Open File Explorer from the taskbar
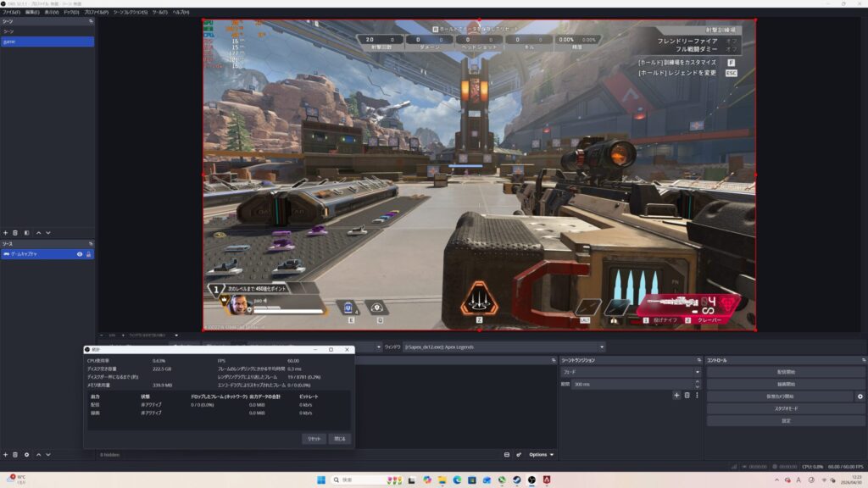The image size is (868, 488). point(442,480)
